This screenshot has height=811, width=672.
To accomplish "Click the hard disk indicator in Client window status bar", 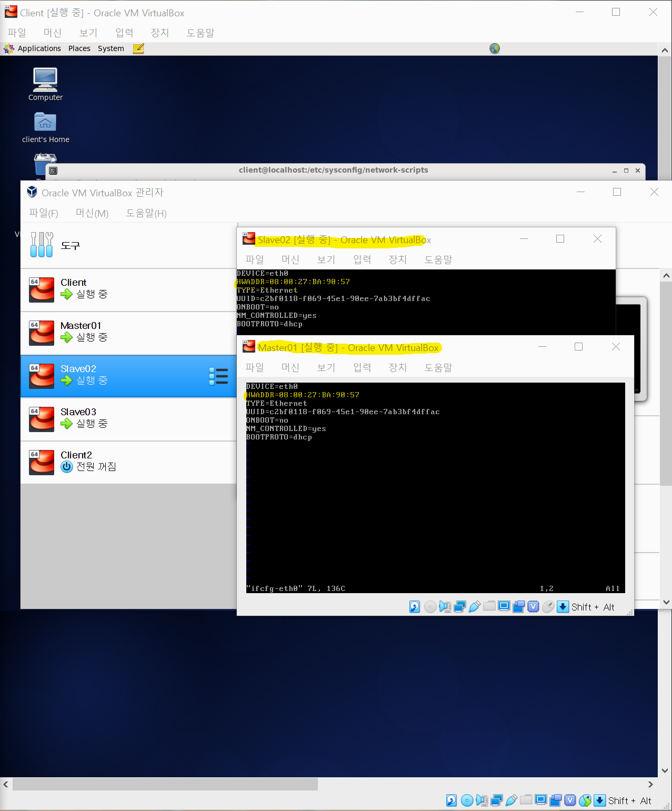I will 452,800.
